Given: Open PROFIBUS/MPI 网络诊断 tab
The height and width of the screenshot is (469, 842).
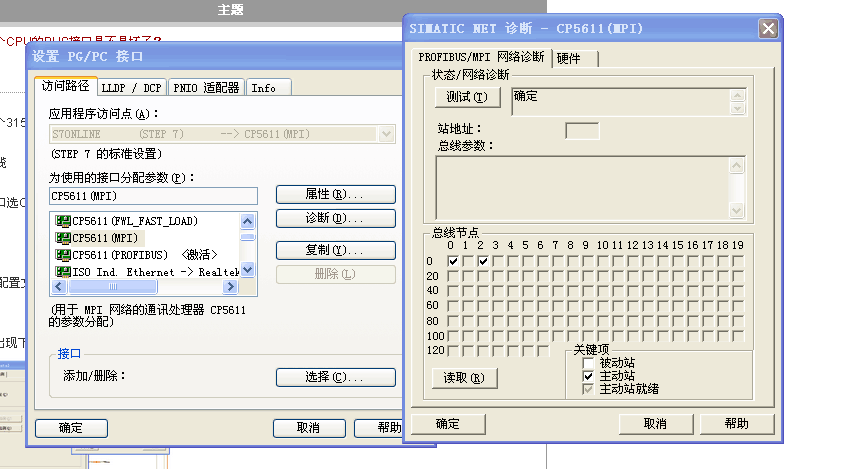Looking at the screenshot, I should point(481,57).
